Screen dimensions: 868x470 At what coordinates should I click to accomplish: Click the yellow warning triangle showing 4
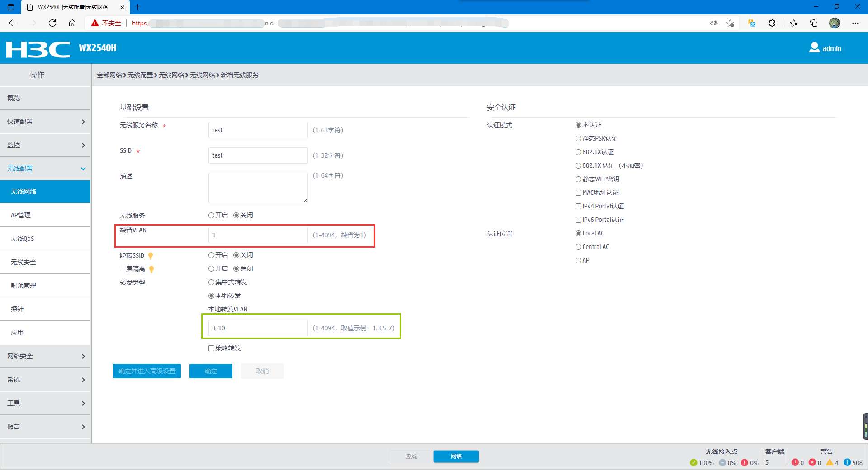pos(830,462)
